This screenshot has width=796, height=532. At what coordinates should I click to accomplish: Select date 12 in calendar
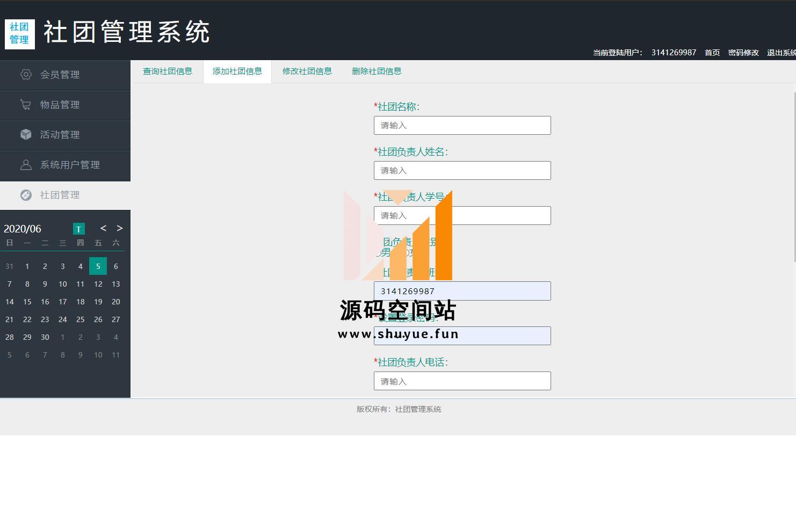(98, 284)
